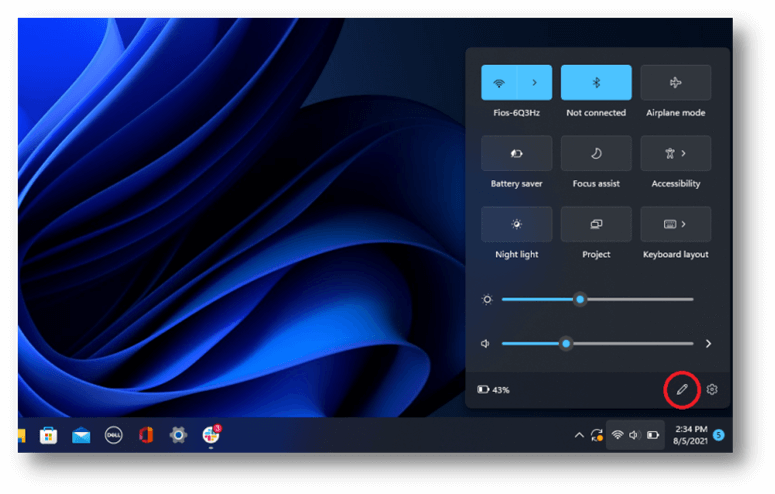
Task: Click speaker icon in system tray
Action: click(635, 435)
